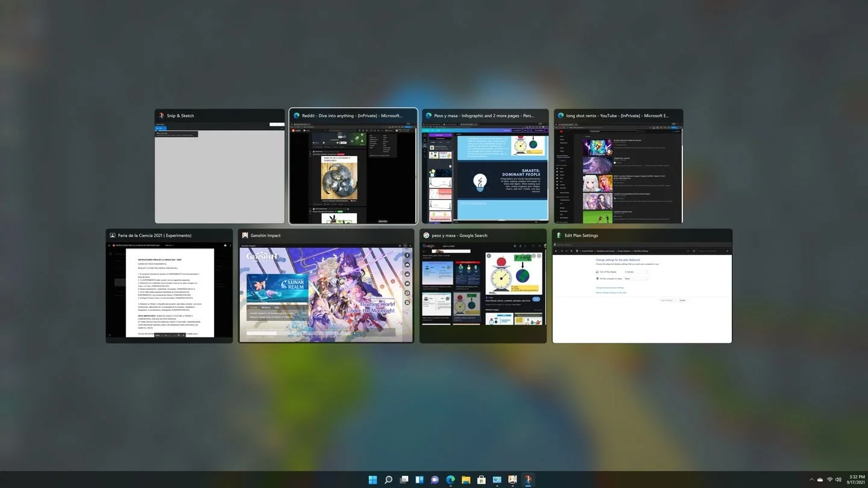Open the clock and date flyout
The width and height of the screenshot is (868, 488).
[x=857, y=480]
